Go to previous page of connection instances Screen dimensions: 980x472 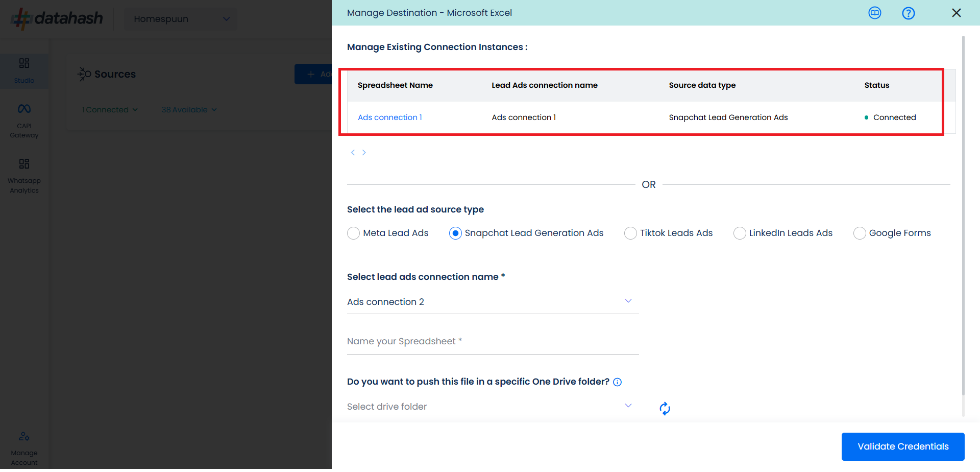[x=353, y=152]
